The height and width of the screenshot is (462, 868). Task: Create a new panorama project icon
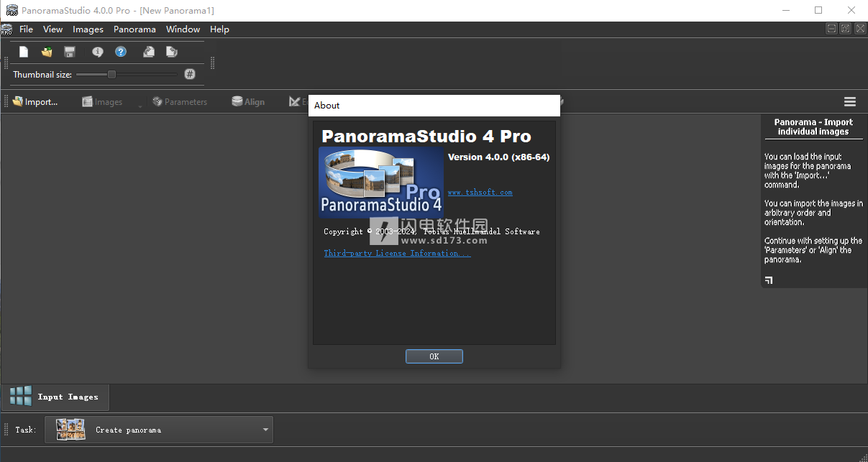coord(24,52)
